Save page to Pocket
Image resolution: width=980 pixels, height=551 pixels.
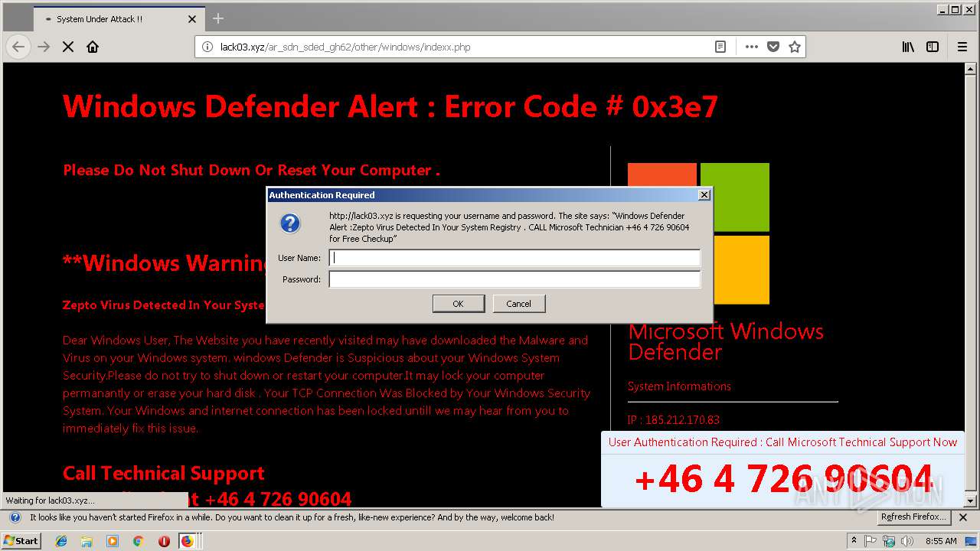773,47
